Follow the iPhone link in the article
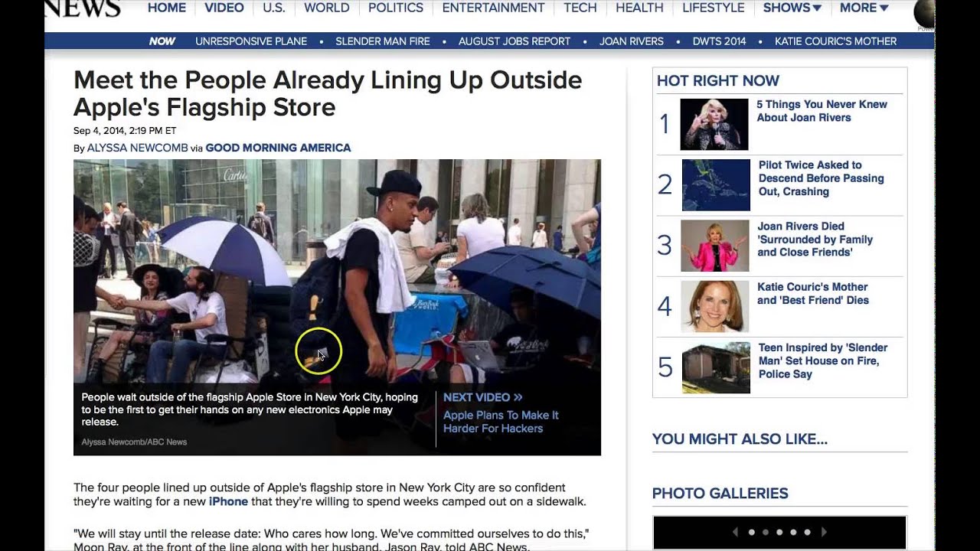 coord(228,502)
